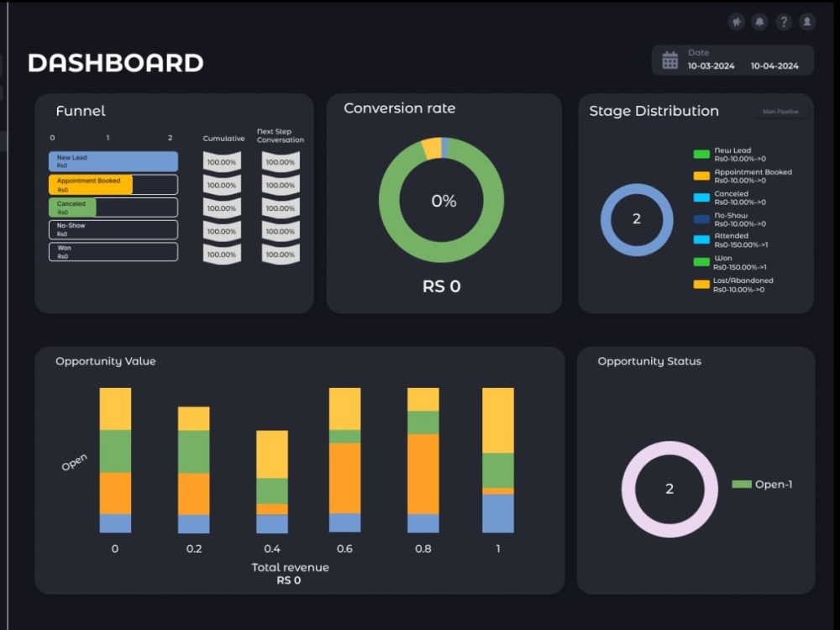Screen dimensions: 840x630
Task: Select the start date 10-03-2024
Action: point(711,66)
